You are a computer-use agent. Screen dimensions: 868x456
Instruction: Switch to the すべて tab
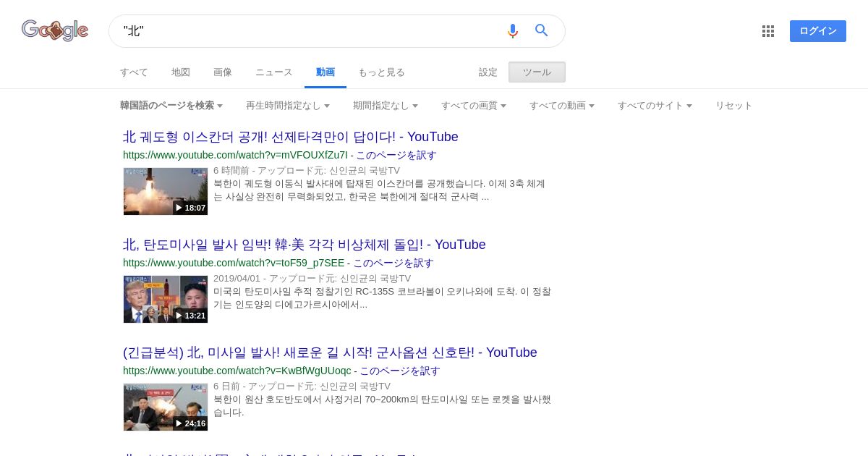[x=134, y=72]
